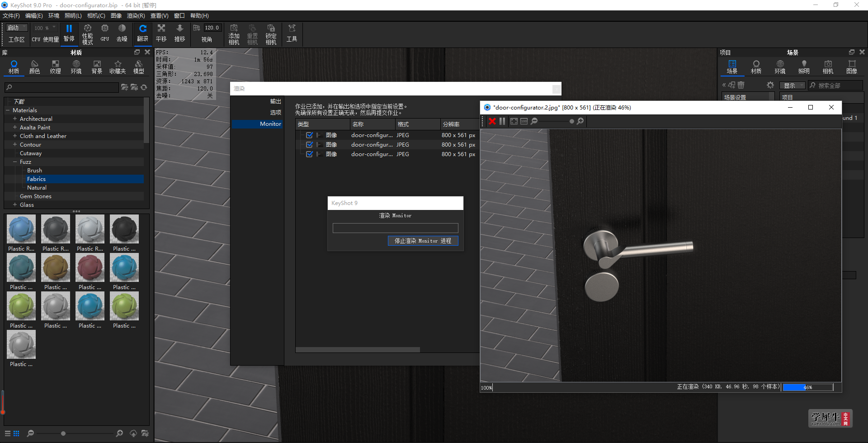Open the 工具 tools icon
The width and height of the screenshot is (868, 443).
click(x=292, y=28)
